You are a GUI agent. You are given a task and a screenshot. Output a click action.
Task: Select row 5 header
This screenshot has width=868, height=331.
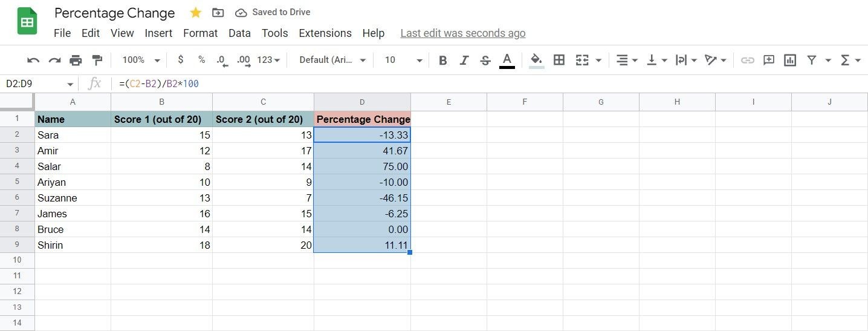(x=17, y=182)
